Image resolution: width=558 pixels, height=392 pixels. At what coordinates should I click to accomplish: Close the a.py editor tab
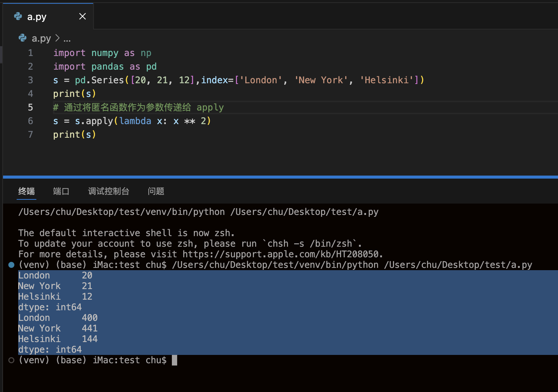(82, 16)
